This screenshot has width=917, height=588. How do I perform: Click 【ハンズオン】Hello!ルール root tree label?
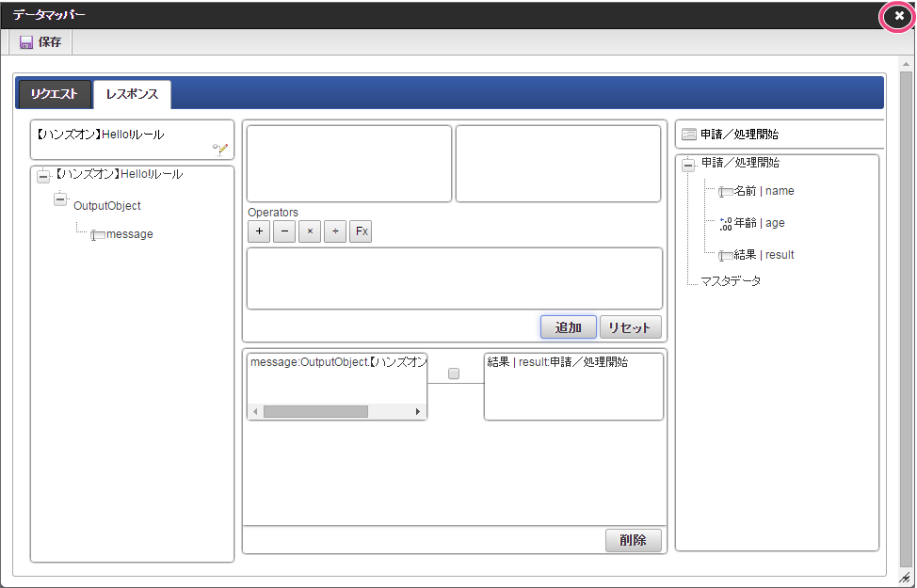click(118, 174)
